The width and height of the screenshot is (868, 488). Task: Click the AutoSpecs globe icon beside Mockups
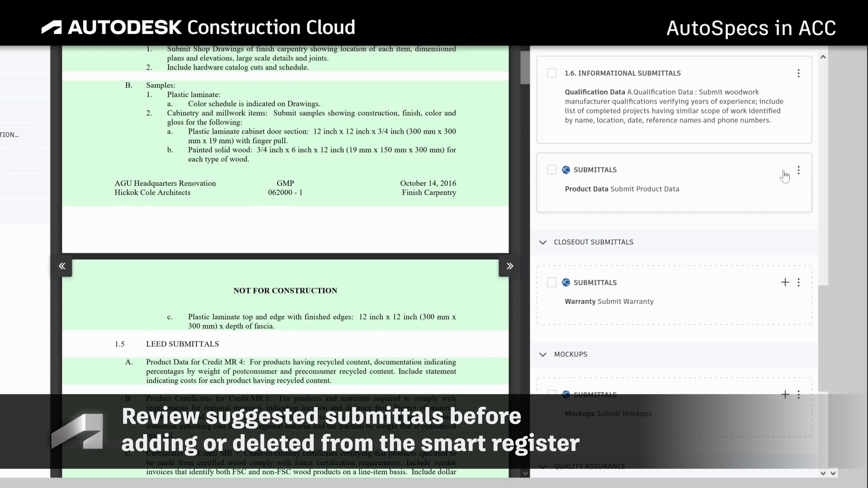pyautogui.click(x=566, y=394)
